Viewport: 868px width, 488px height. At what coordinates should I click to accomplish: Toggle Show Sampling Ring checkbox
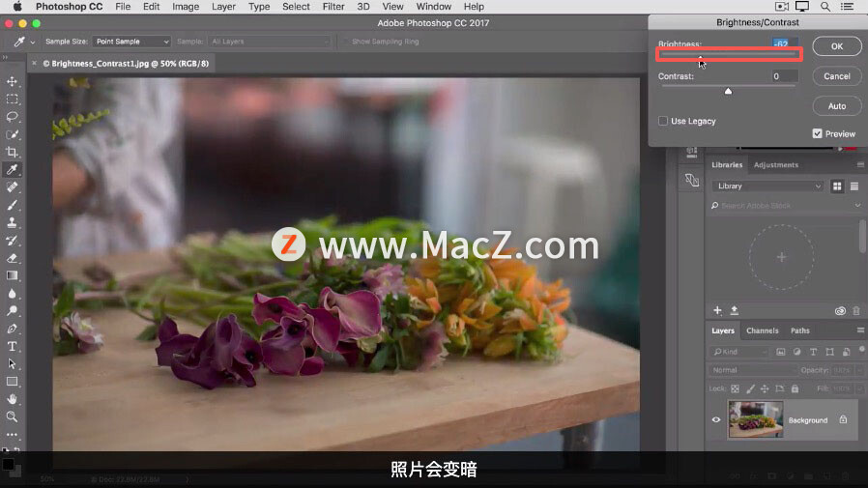coord(345,42)
